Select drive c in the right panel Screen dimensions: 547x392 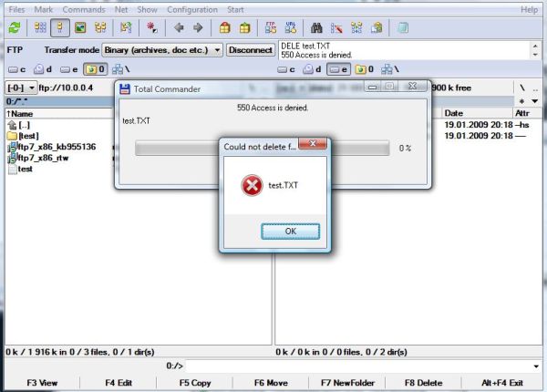coord(286,70)
